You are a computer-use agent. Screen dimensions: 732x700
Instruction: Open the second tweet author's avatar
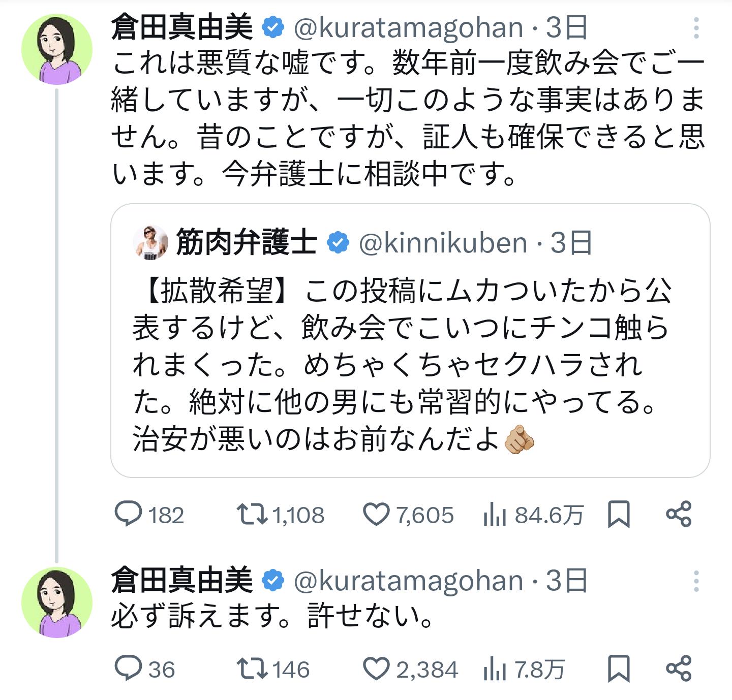[57, 602]
